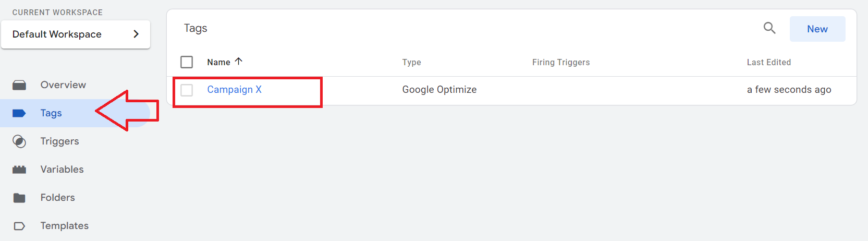Click the Firing Triggers column header

pos(561,62)
